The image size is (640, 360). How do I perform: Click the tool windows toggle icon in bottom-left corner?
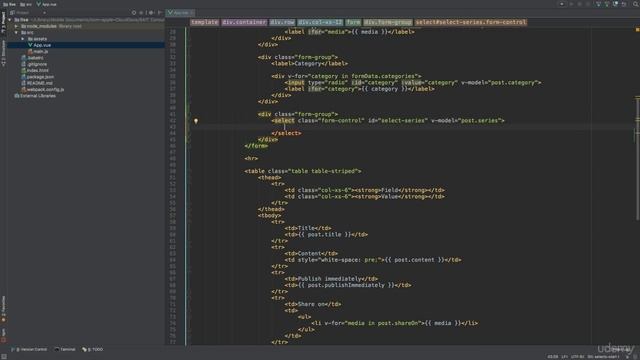tap(4, 356)
